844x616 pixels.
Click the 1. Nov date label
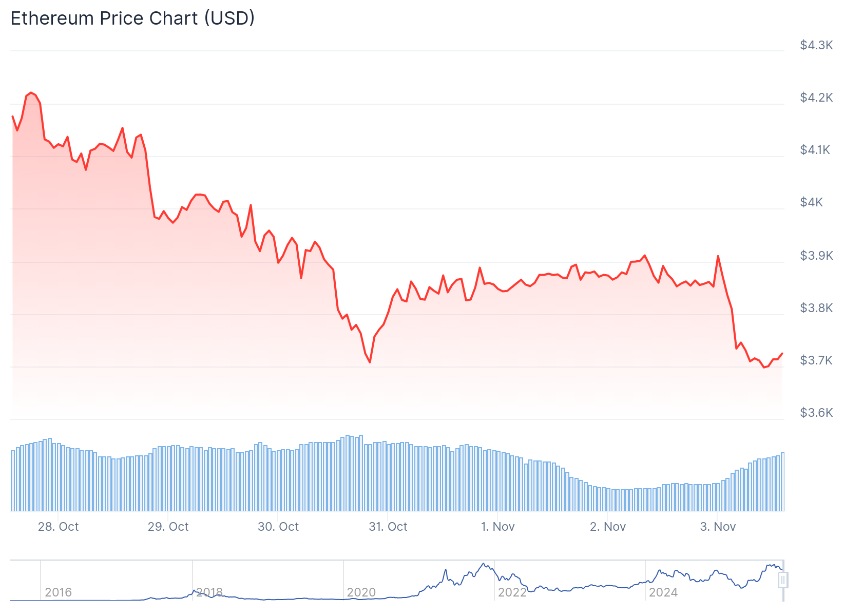pyautogui.click(x=497, y=527)
